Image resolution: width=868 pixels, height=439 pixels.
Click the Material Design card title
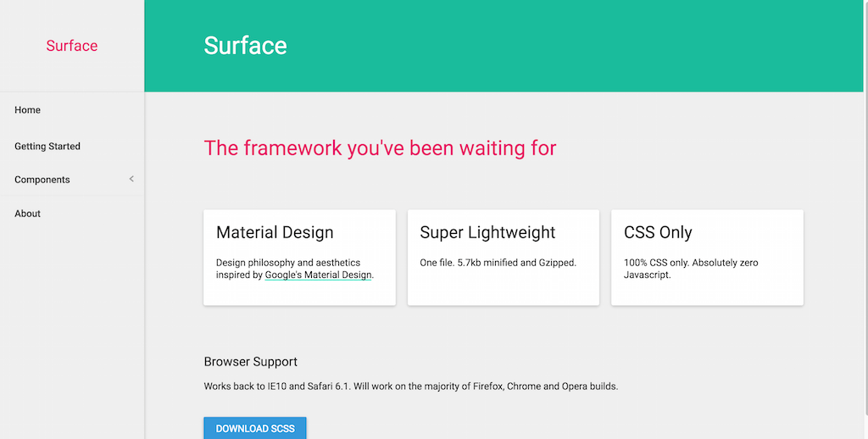[275, 232]
